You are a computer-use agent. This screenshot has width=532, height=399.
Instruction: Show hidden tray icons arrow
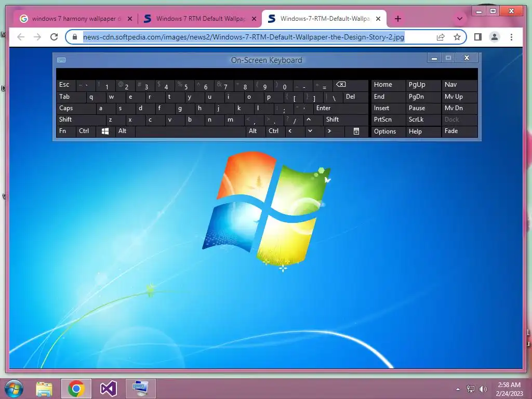pos(458,389)
